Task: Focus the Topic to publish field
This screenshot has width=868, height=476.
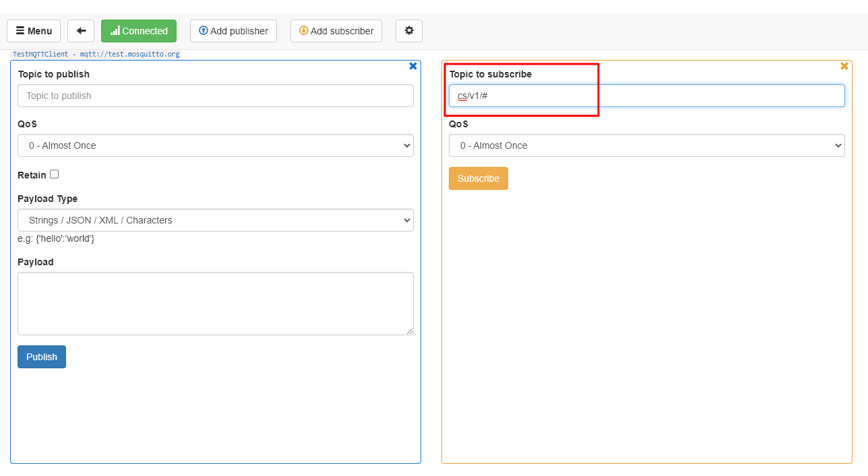Action: point(216,96)
